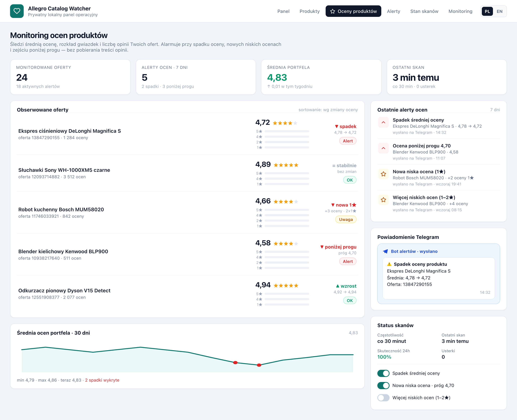
Task: Click the star rating of DeLonghi Magnifica S
Action: coord(285,123)
